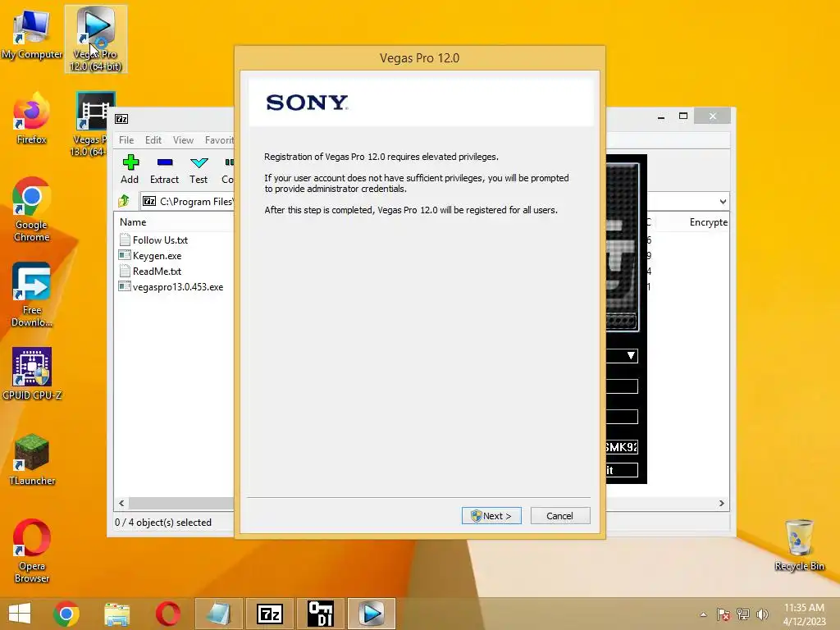
Task: Click left arrow of 7-Zip horizontal scrollbar
Action: [121, 503]
